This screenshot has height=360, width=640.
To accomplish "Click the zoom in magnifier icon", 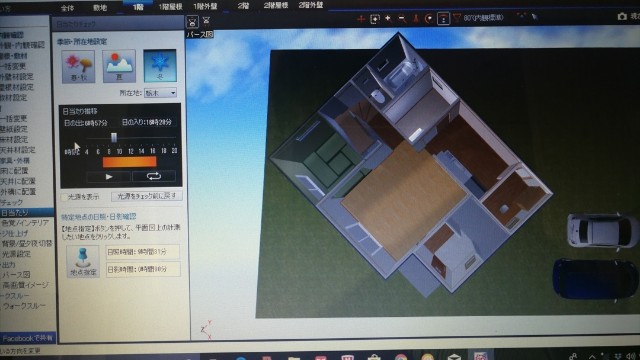I will [388, 18].
